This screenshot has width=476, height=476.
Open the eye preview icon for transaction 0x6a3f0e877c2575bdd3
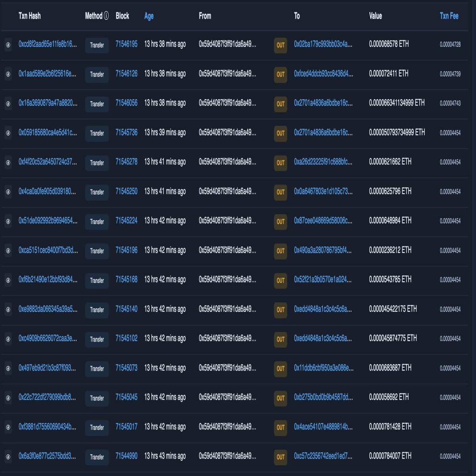point(8,457)
